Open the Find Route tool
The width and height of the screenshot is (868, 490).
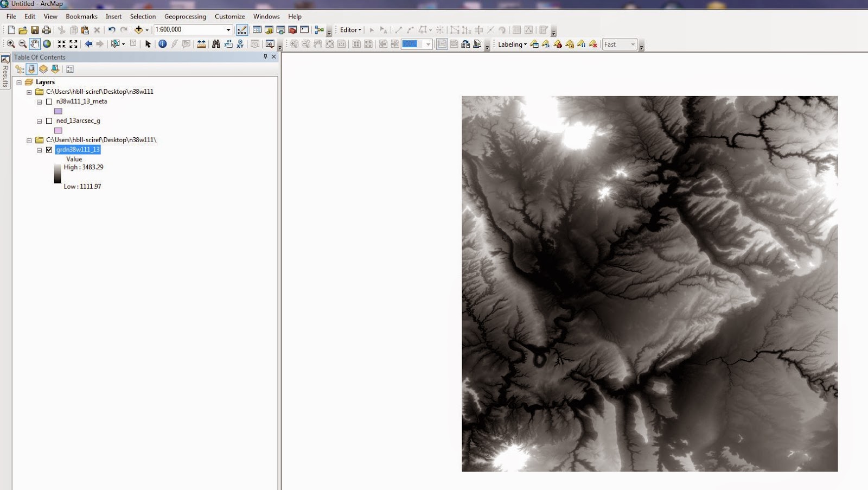[x=228, y=44]
